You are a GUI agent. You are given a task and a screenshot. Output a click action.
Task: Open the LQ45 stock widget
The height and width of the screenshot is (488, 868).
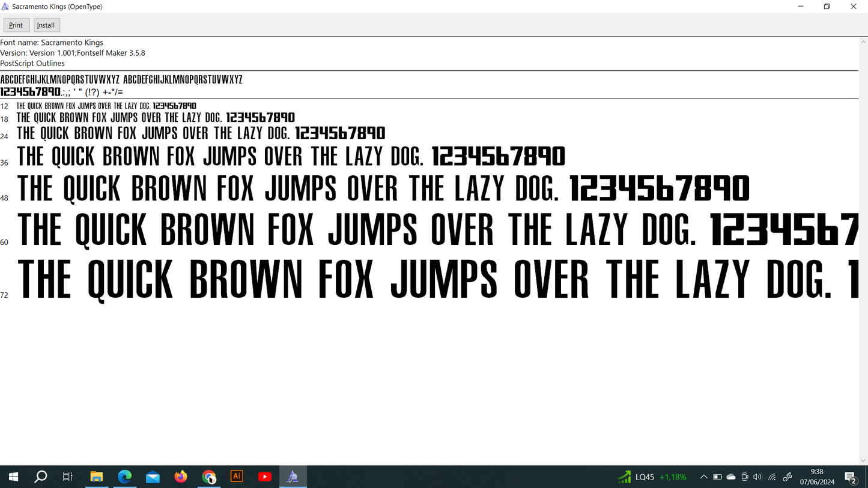(x=652, y=477)
